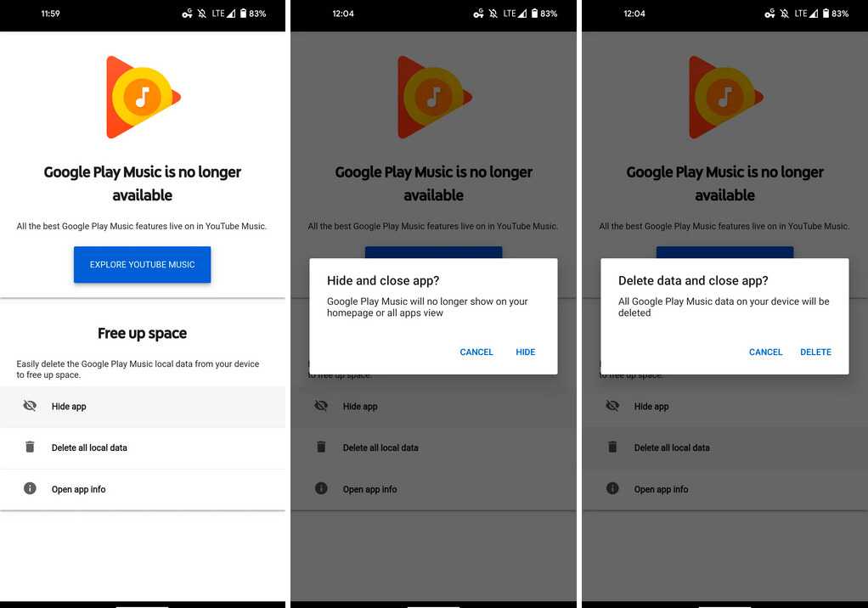This screenshot has height=608, width=868.
Task: Tap muted bell icon in first screen status bar
Action: click(x=202, y=14)
